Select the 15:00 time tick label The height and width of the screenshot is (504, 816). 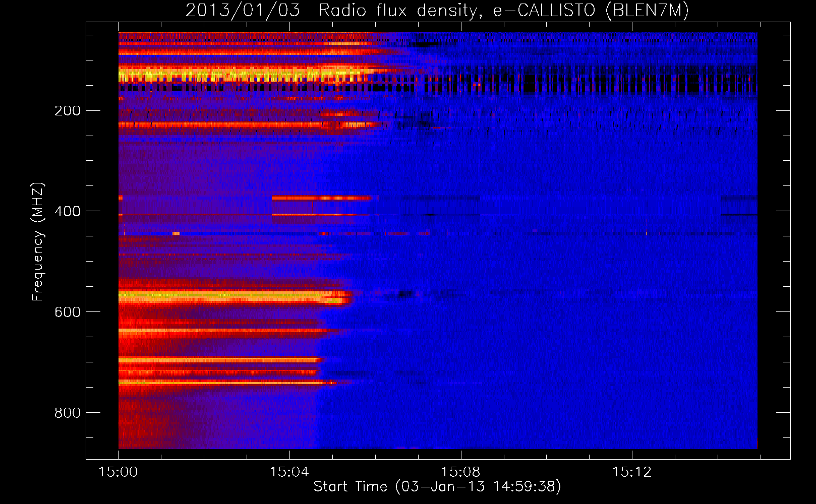118,472
